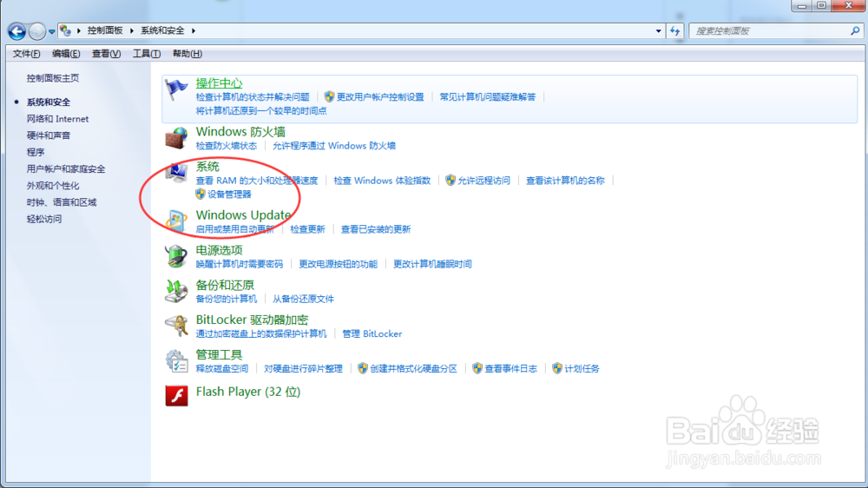Go to 控制面板主页 in sidebar

point(53,78)
